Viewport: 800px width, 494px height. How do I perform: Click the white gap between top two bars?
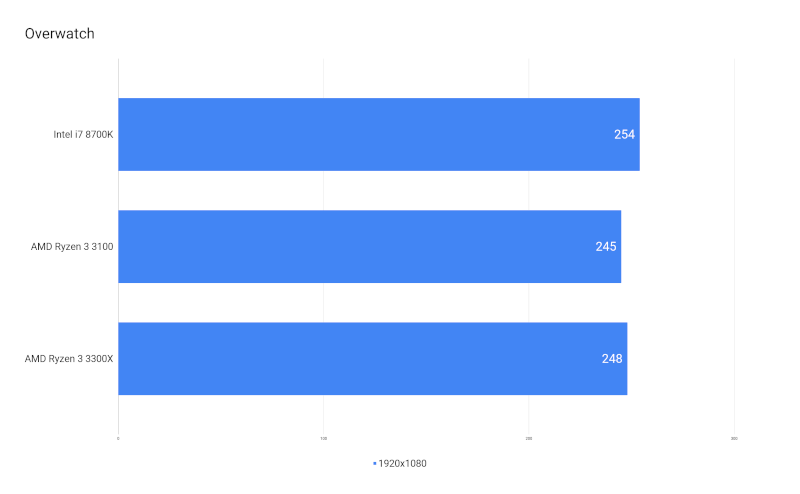(x=379, y=190)
